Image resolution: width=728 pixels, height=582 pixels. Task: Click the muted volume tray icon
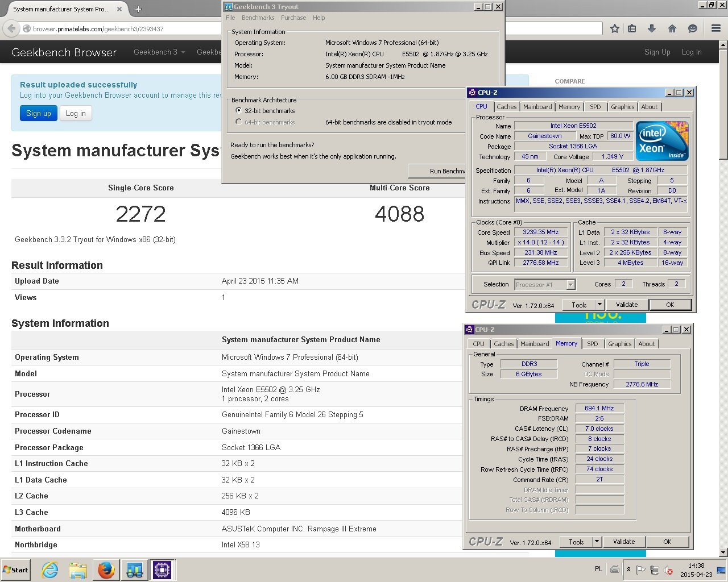[x=669, y=570]
